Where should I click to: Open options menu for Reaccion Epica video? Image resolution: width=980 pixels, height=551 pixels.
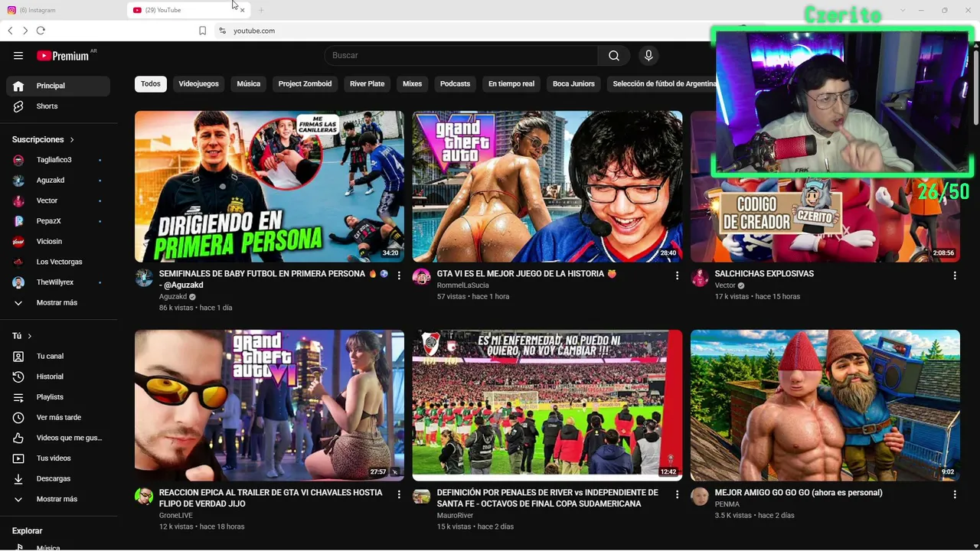pyautogui.click(x=399, y=494)
